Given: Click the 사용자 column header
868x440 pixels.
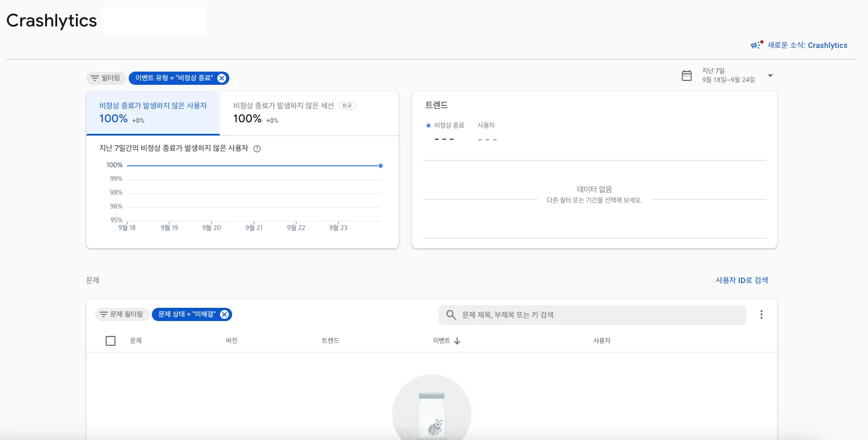Looking at the screenshot, I should [602, 341].
